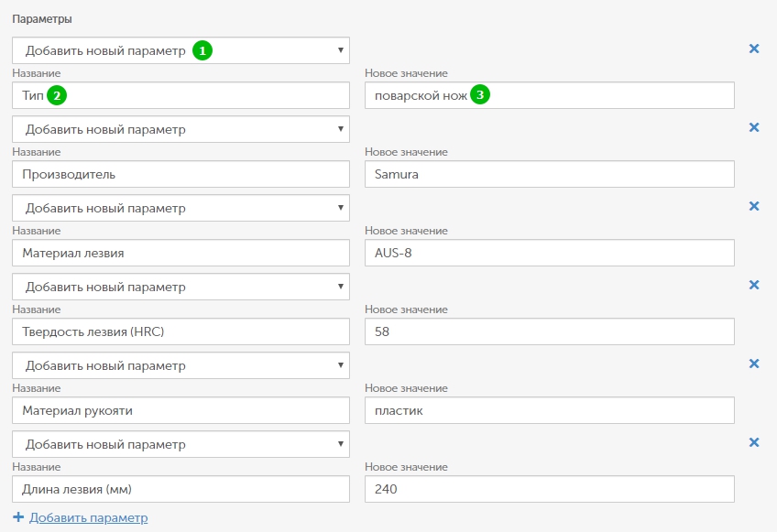Remove the Тип parameter row with X icon
This screenshot has height=532, width=777.
coord(754,49)
